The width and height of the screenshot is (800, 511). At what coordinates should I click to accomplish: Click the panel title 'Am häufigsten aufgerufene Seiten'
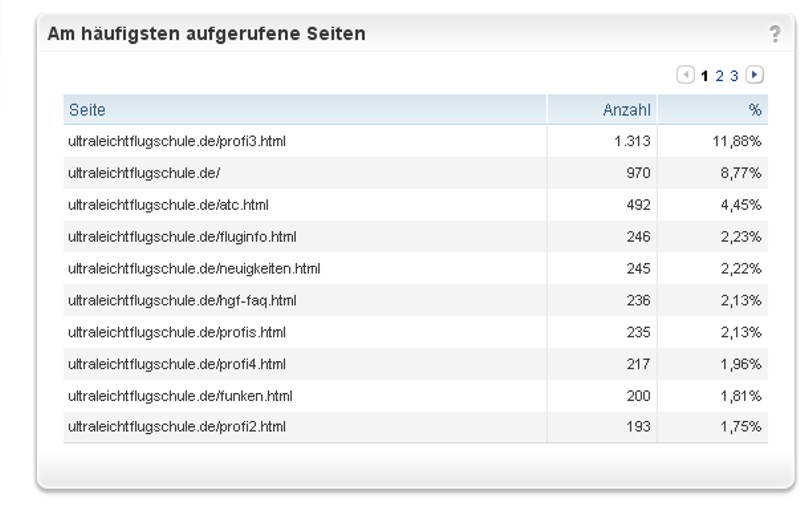pyautogui.click(x=206, y=34)
